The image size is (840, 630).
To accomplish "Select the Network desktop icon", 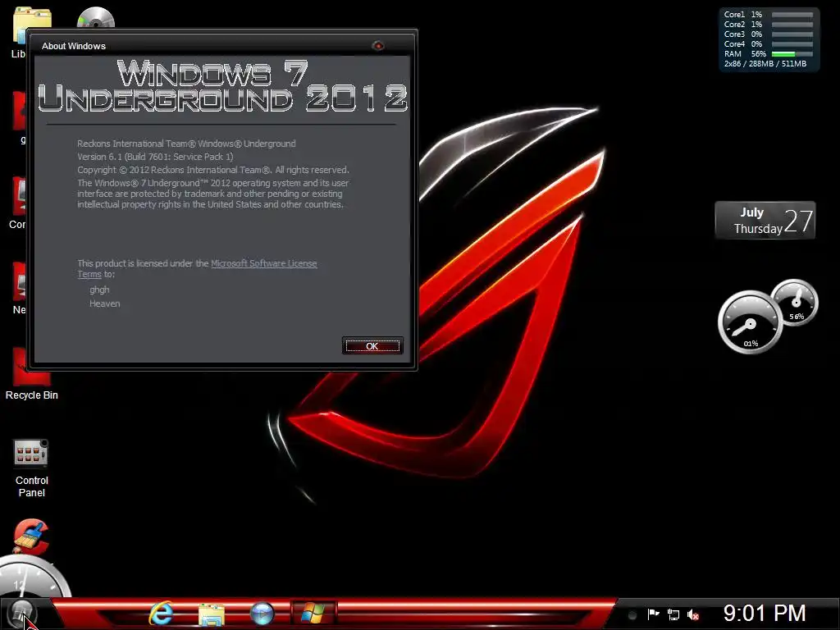I will (x=20, y=288).
